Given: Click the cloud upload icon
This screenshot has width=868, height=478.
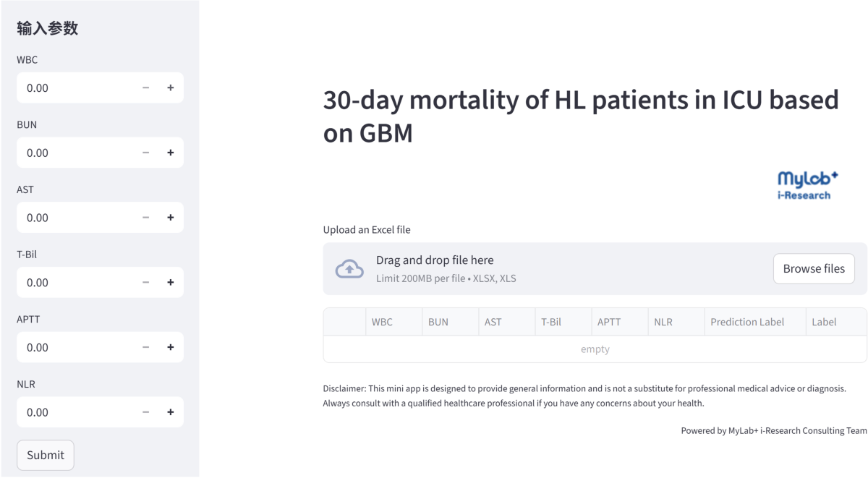Looking at the screenshot, I should [349, 269].
